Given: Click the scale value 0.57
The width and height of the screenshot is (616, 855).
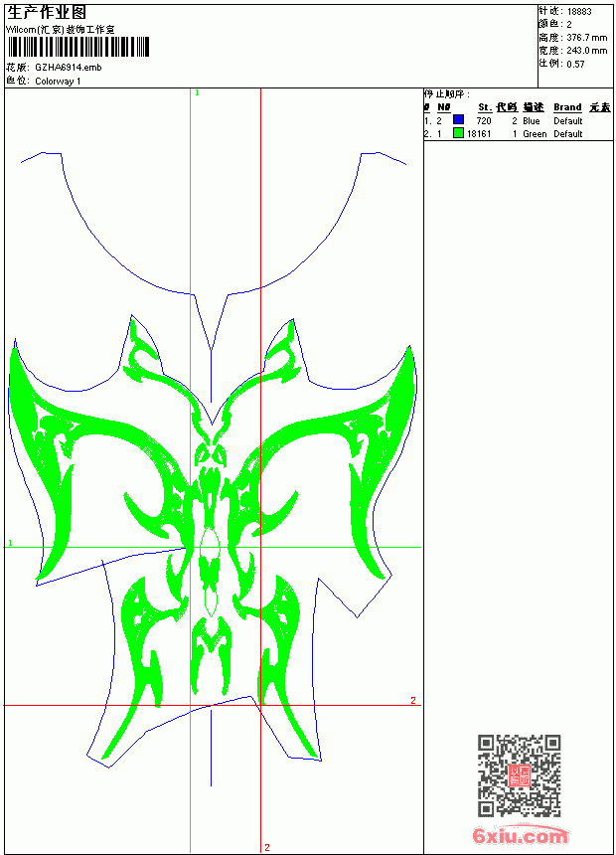Looking at the screenshot, I should point(575,64).
